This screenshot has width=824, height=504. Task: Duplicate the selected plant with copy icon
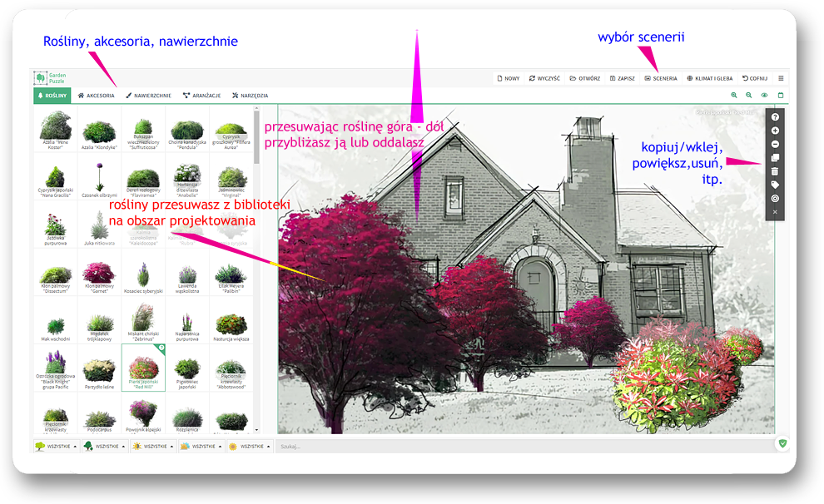[775, 158]
